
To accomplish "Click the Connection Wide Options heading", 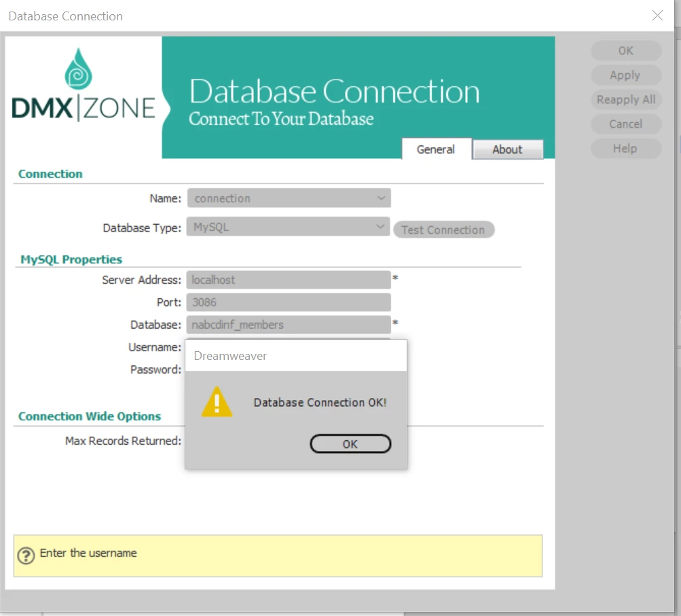I will 90,416.
